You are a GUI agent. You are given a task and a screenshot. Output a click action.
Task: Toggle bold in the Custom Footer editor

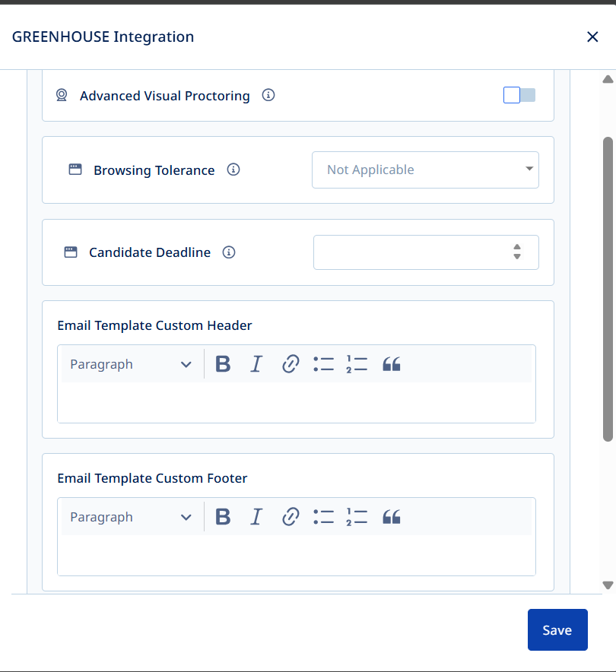[x=223, y=517]
